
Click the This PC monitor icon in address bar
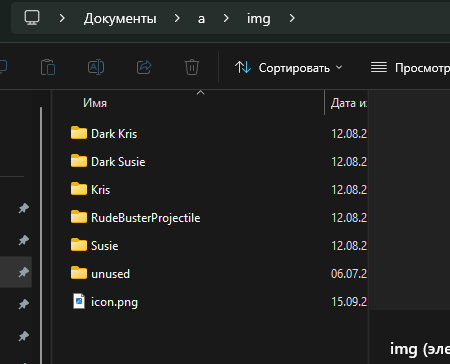32,18
